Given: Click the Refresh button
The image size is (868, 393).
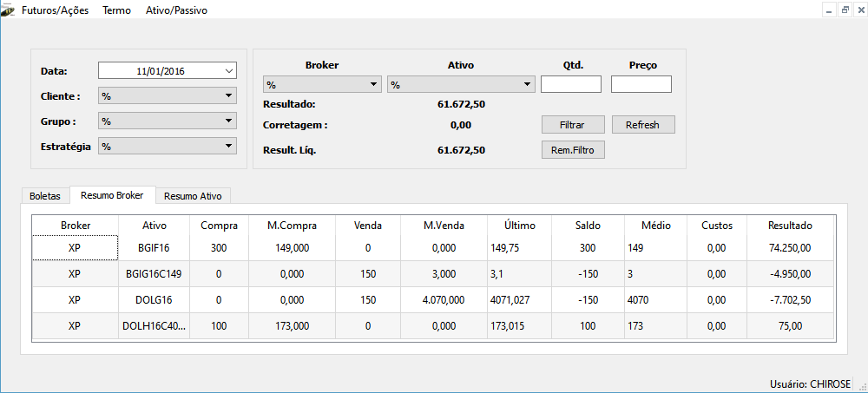Looking at the screenshot, I should point(643,125).
